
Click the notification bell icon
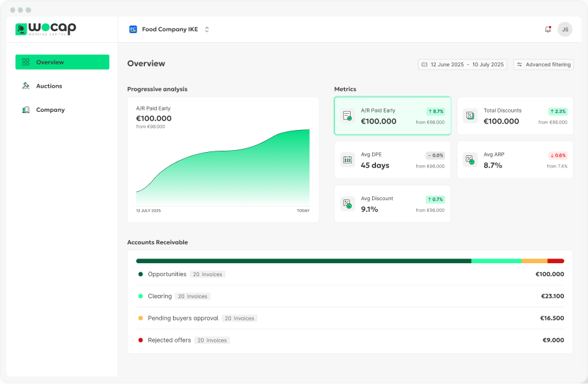(x=548, y=29)
